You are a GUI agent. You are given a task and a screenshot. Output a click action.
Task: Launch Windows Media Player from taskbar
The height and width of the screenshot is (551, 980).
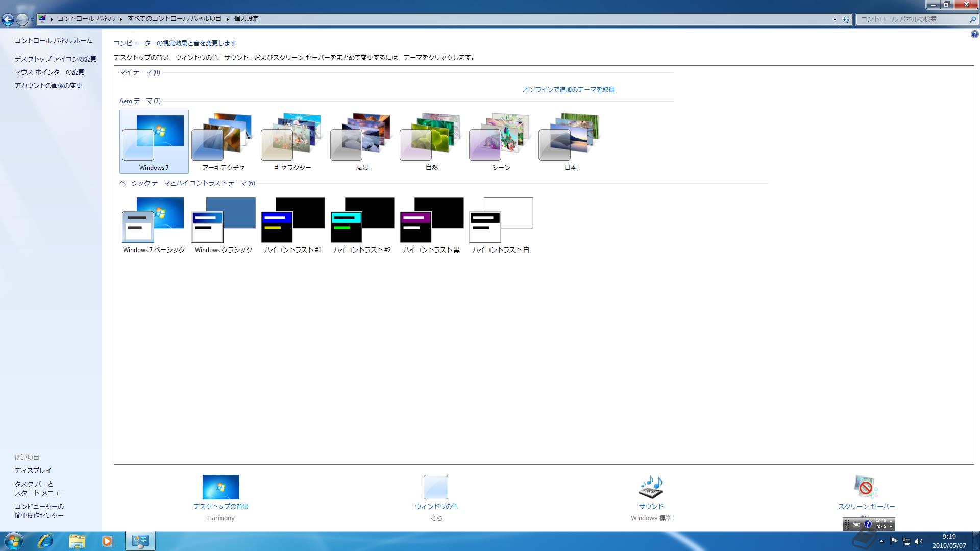108,541
